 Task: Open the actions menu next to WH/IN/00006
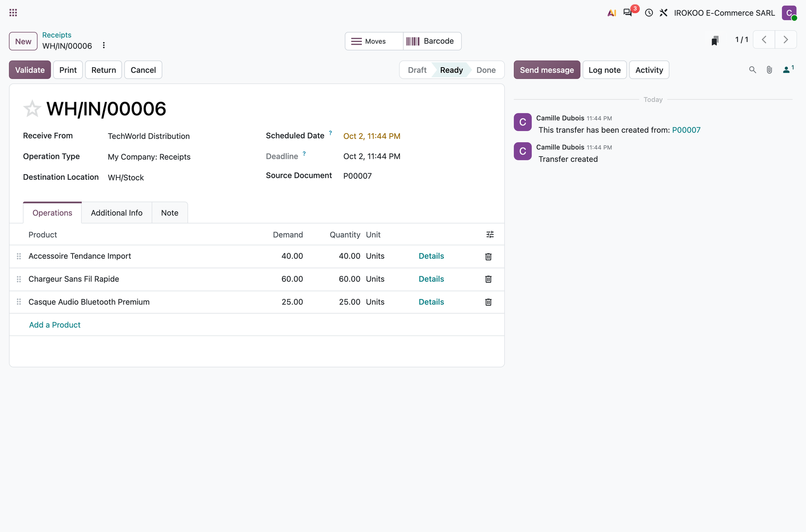coord(104,45)
